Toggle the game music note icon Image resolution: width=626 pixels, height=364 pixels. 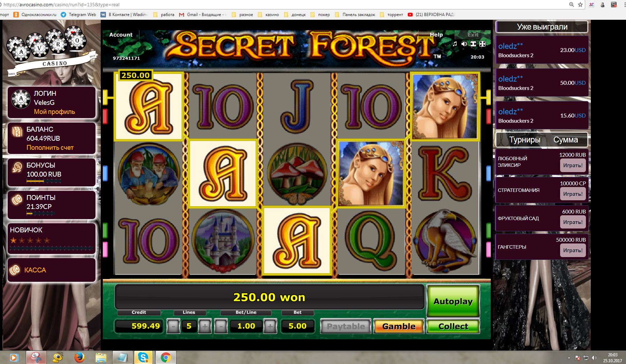point(455,44)
